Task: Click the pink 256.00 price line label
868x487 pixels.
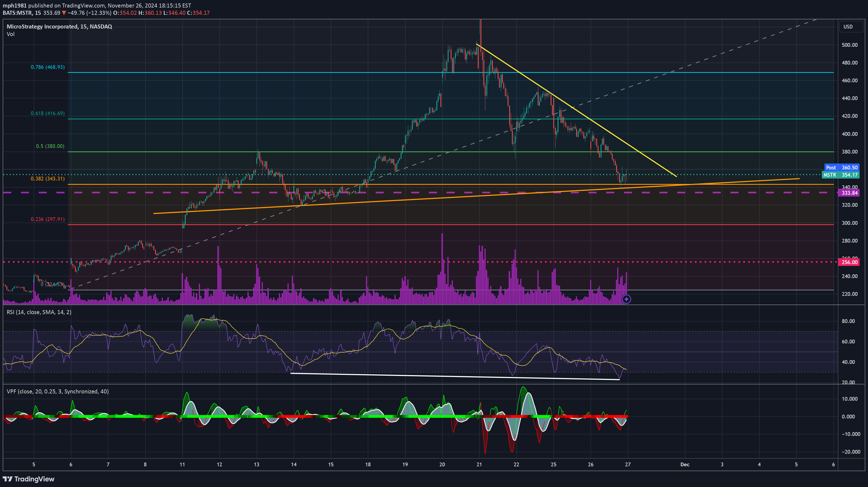Action: pyautogui.click(x=849, y=262)
